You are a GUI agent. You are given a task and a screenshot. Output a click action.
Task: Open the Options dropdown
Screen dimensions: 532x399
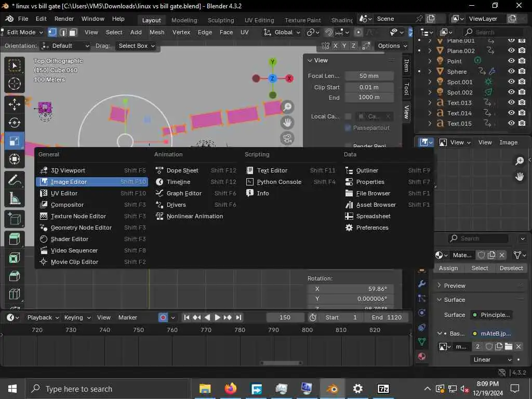tap(392, 46)
